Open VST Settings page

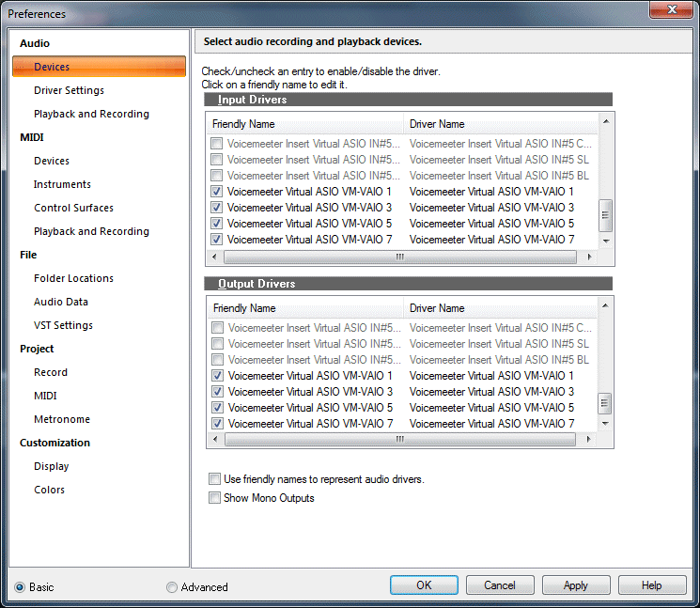tap(63, 325)
